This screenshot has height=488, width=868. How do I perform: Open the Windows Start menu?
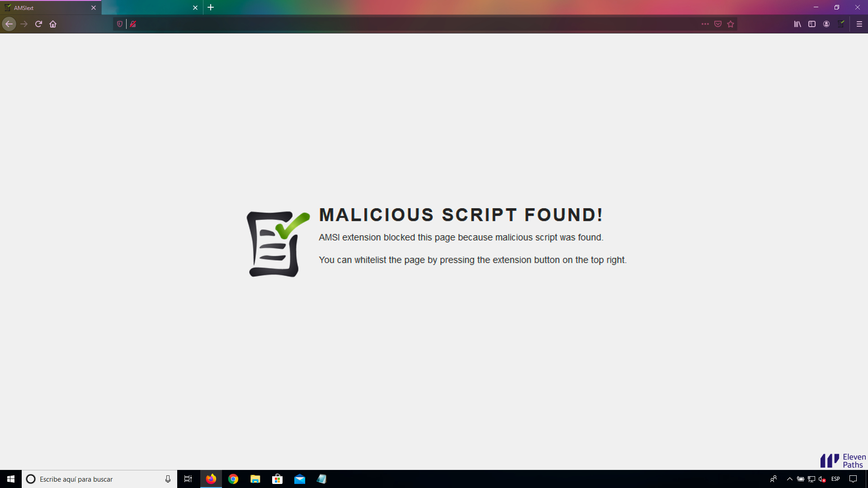coord(11,479)
